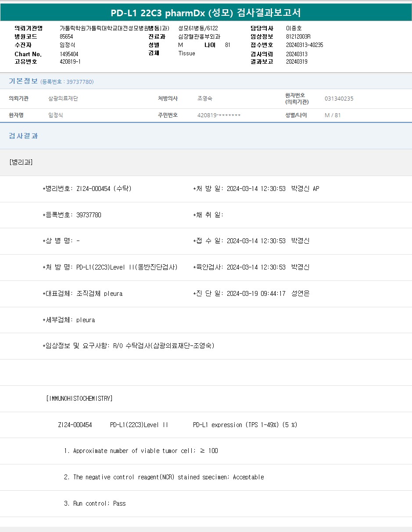Click the hospital code value 85654
Screen dimensions: 412x532
(66, 36)
